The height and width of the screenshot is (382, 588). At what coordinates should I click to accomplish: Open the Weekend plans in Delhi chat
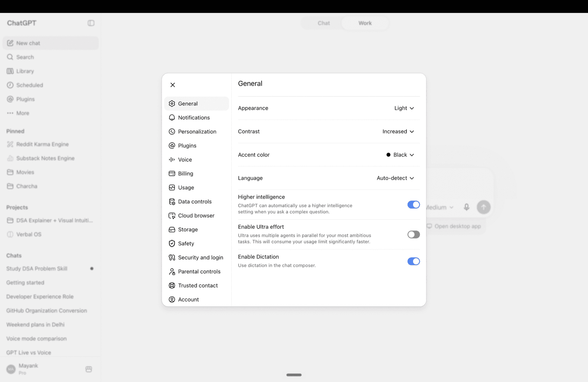[50, 325]
